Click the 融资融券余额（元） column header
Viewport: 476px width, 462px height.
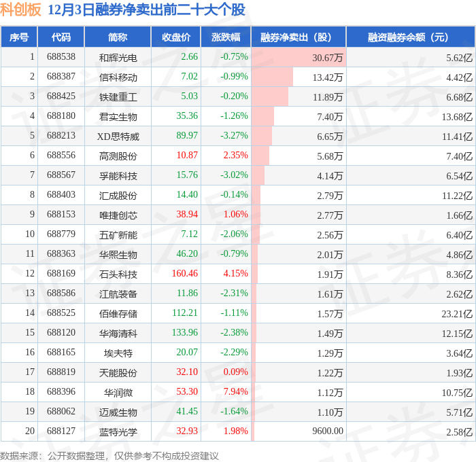point(411,37)
